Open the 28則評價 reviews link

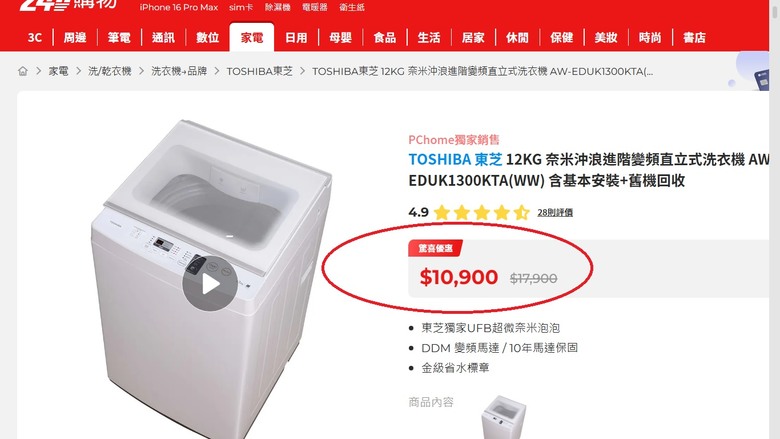tap(555, 213)
